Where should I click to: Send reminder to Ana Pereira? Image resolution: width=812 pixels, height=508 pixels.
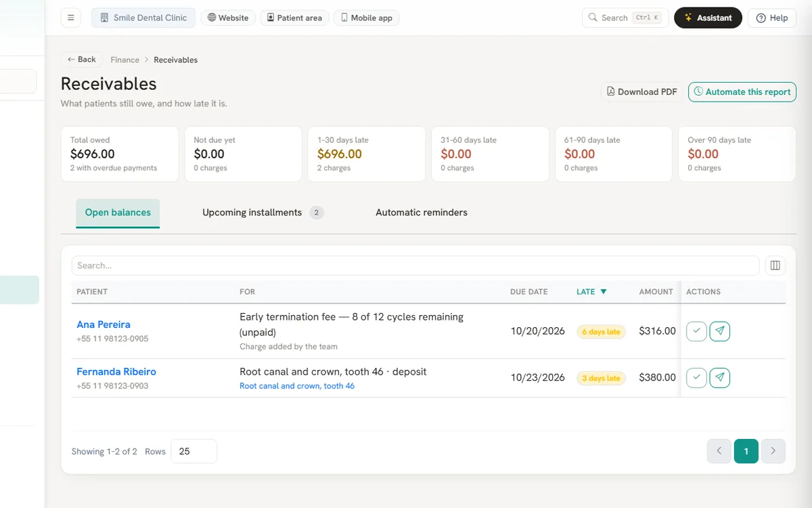point(720,331)
